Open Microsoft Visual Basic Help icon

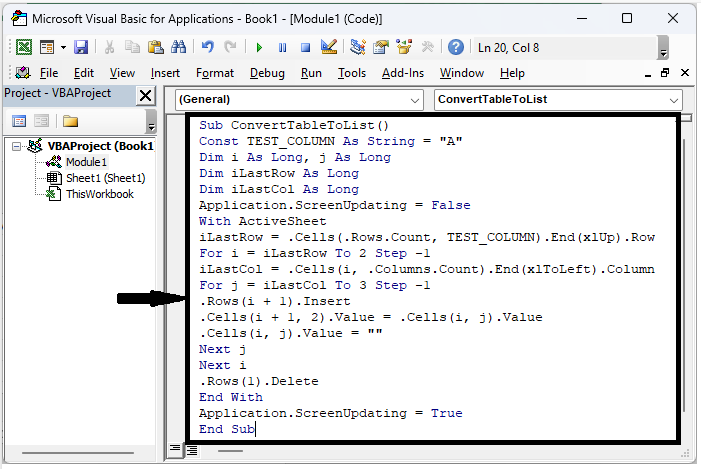click(456, 47)
